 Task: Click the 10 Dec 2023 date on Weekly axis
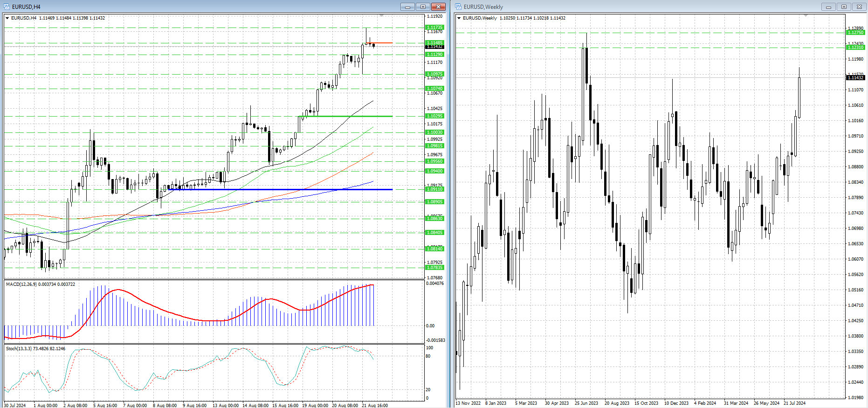click(x=676, y=403)
